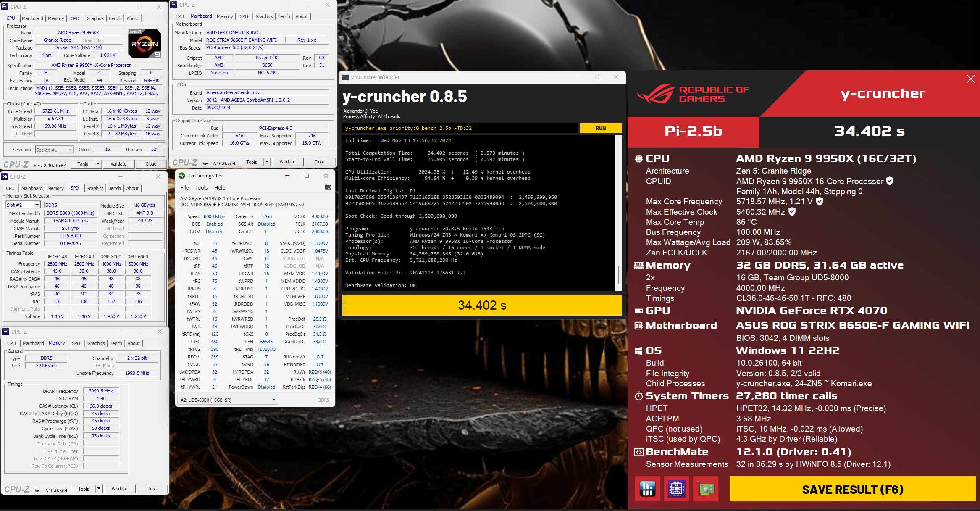Viewport: 980px width, 511px height.
Task: Click the Republic of Gamers logo
Action: [693, 94]
